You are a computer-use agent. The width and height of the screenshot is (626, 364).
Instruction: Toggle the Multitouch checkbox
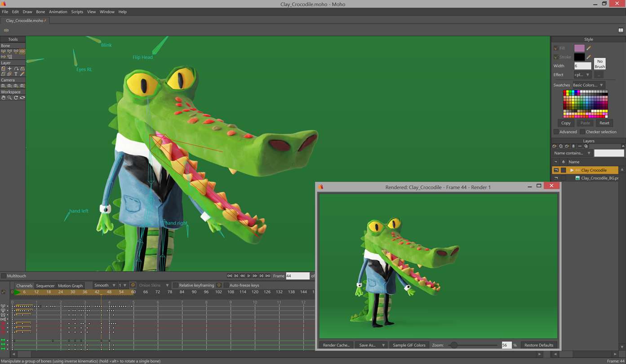[x=4, y=276]
